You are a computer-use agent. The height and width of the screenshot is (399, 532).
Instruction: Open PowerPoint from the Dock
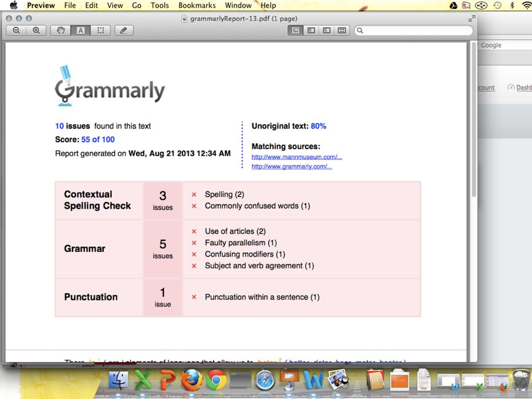167,380
